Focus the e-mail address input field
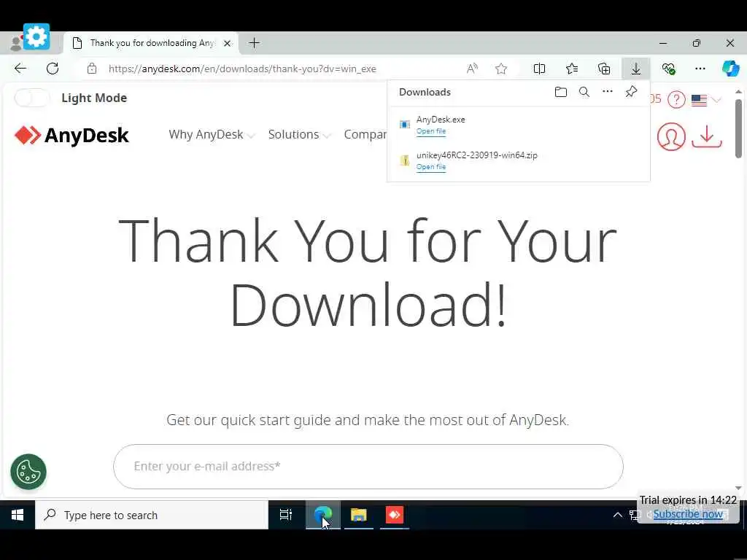747x560 pixels. [368, 467]
